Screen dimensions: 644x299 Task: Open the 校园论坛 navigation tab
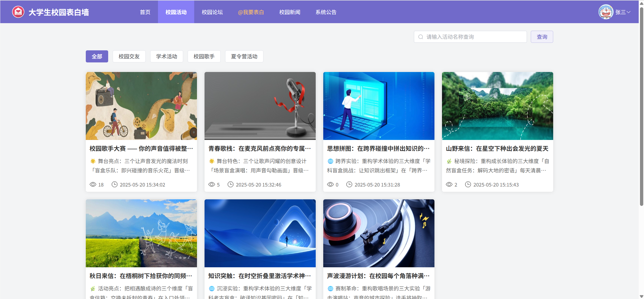(212, 12)
